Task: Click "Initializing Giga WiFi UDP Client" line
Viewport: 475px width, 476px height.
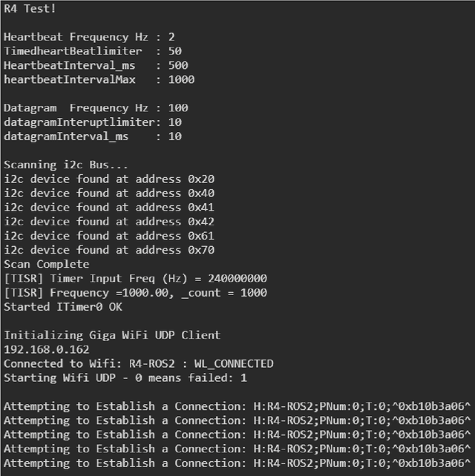Action: coord(112,335)
